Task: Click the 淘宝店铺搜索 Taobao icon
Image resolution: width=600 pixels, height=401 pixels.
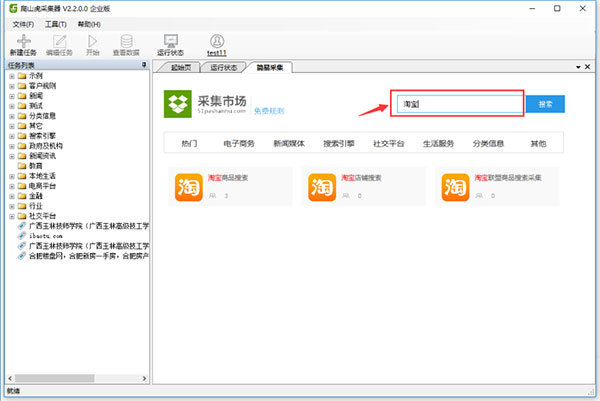Action: pos(322,187)
